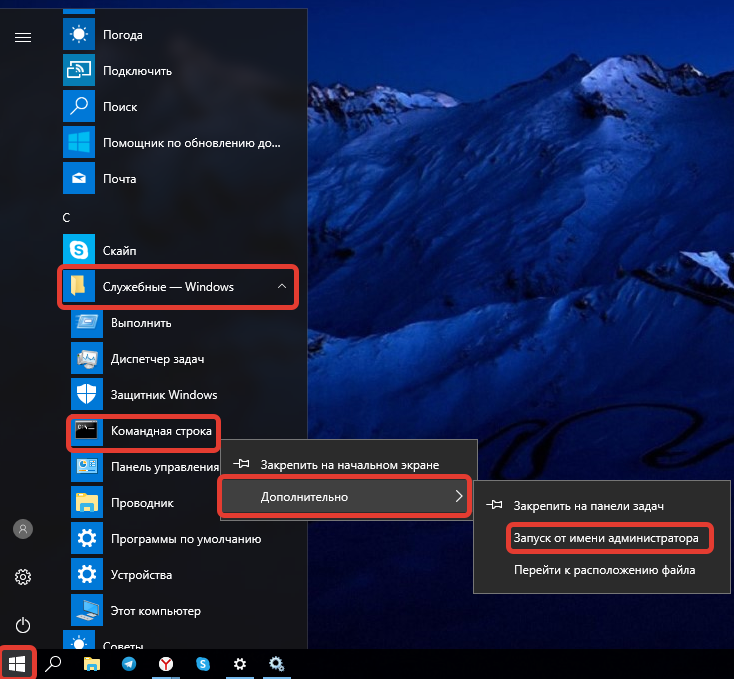Click the Скайп label
This screenshot has height=679, width=734.
[119, 251]
